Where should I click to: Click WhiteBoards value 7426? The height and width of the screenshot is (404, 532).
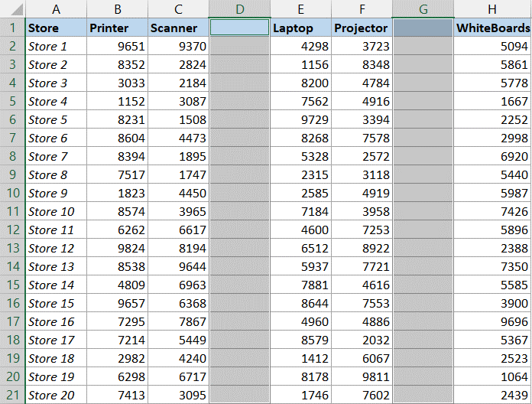pos(493,211)
